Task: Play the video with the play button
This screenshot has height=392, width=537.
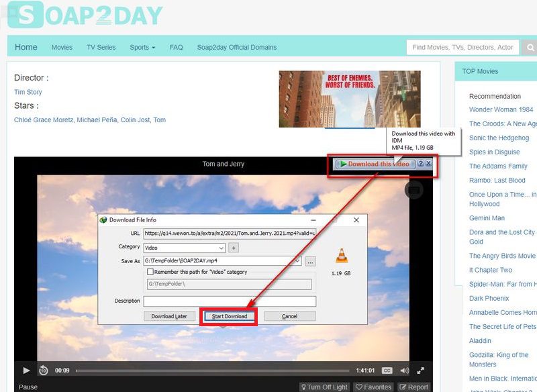Action: pyautogui.click(x=26, y=371)
